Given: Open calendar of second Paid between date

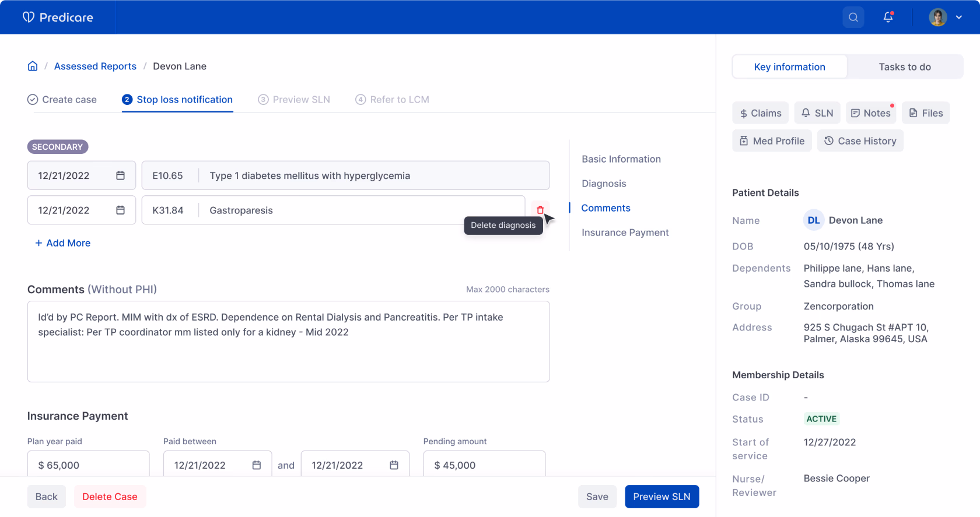Looking at the screenshot, I should 394,465.
